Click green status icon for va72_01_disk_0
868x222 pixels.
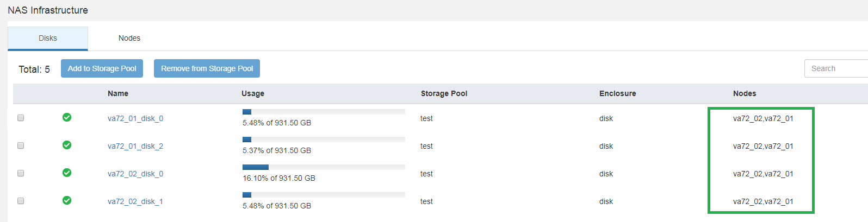point(67,117)
